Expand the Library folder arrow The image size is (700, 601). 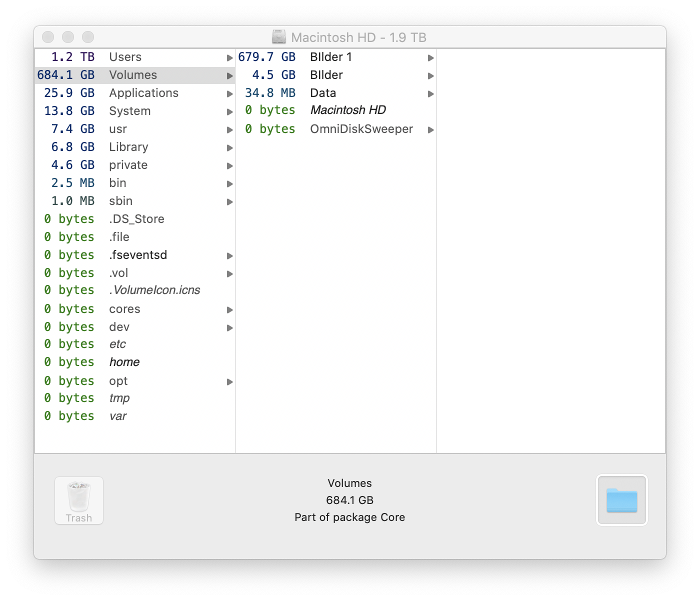pos(230,148)
